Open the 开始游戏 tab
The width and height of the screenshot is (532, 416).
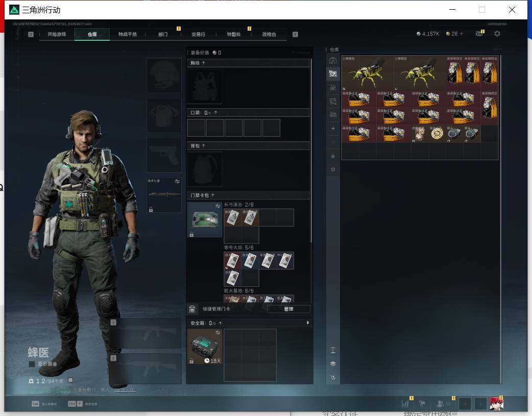[x=57, y=34]
